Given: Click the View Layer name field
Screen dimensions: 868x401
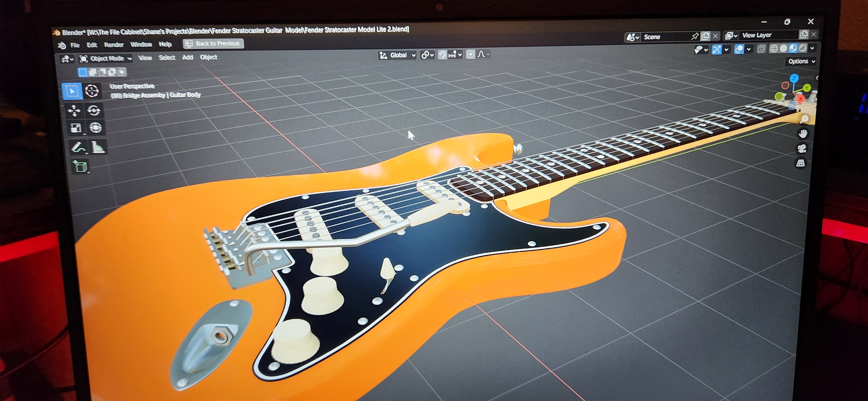Looking at the screenshot, I should [769, 35].
